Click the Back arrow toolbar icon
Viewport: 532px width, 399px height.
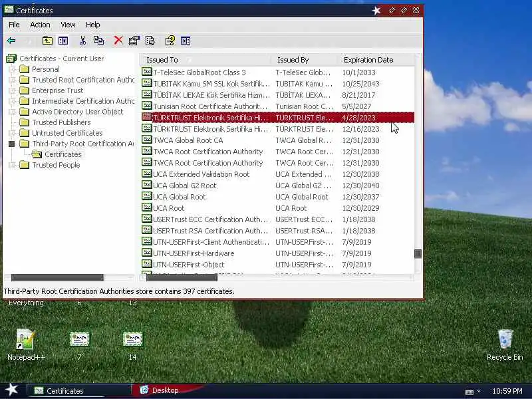(x=11, y=41)
